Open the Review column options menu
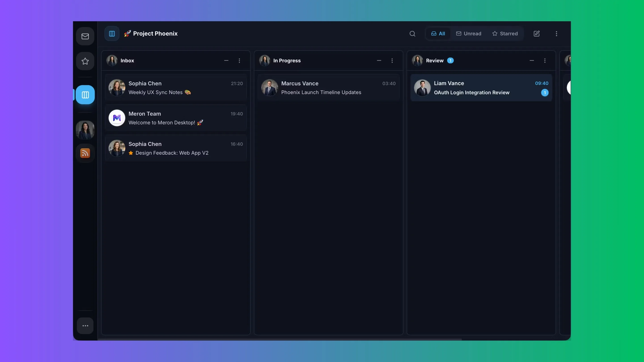This screenshot has width=644, height=362. click(x=545, y=61)
